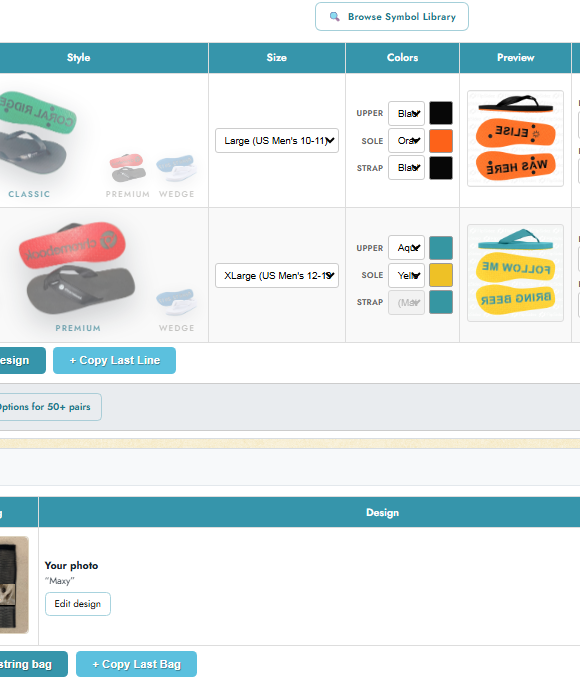Open yellow FOLLOW ME flip flop preview
This screenshot has height=686, width=580.
click(x=515, y=273)
